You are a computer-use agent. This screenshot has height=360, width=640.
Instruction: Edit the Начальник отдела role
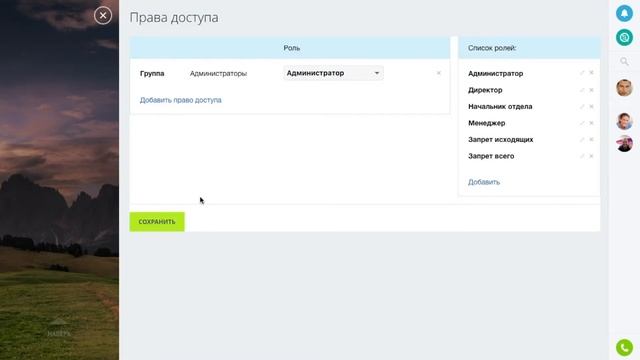pyautogui.click(x=582, y=107)
